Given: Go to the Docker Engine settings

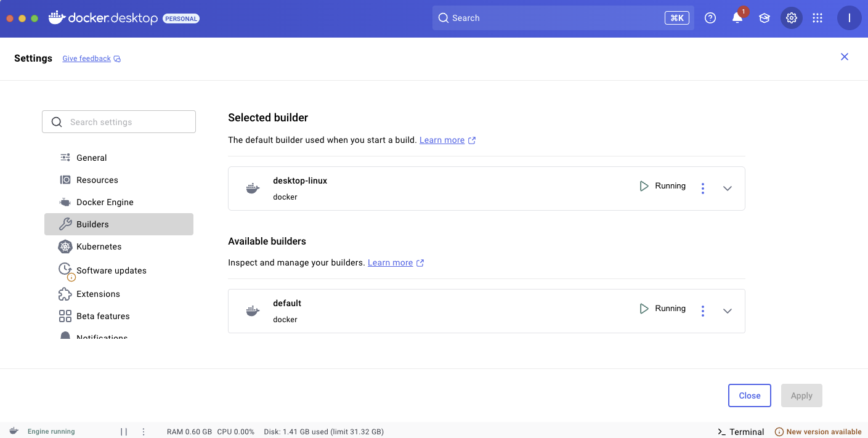Looking at the screenshot, I should [x=105, y=202].
